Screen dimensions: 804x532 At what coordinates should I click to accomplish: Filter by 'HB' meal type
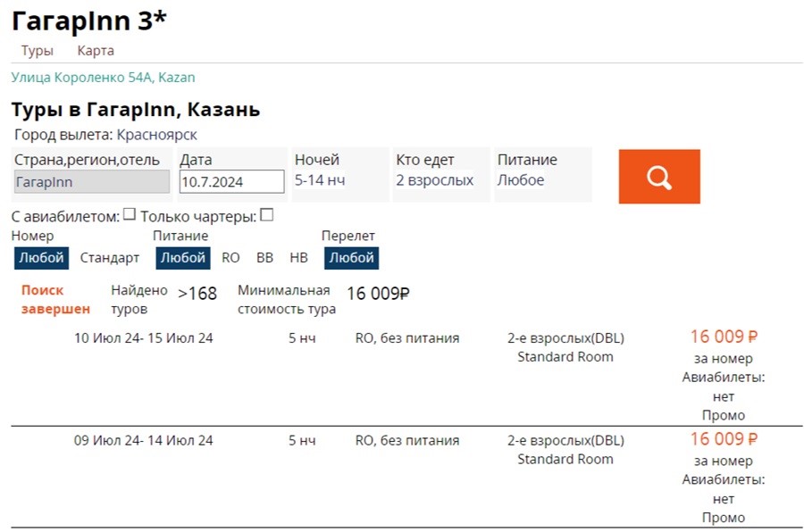click(x=298, y=258)
